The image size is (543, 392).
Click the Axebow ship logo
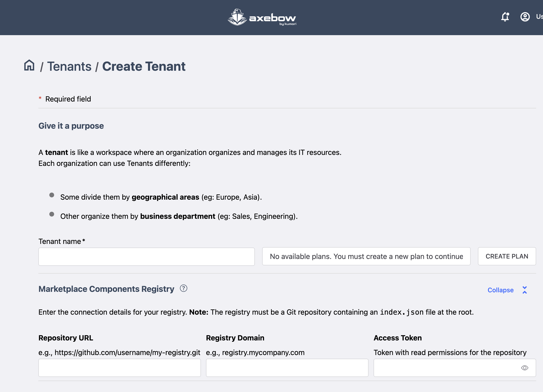237,17
